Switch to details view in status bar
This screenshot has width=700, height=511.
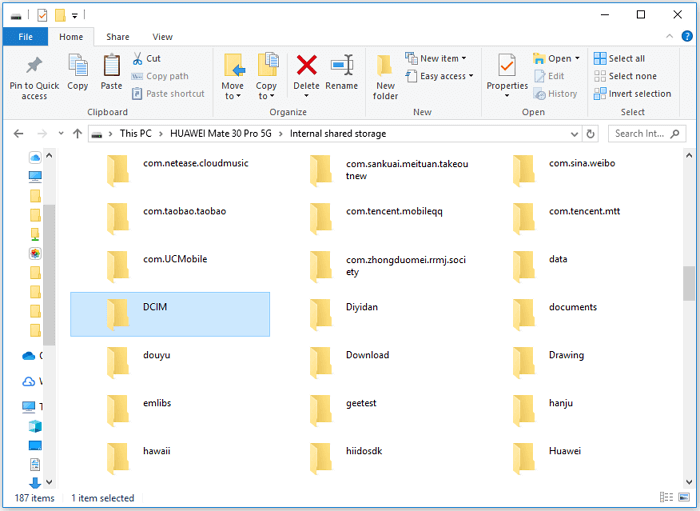pos(666,498)
